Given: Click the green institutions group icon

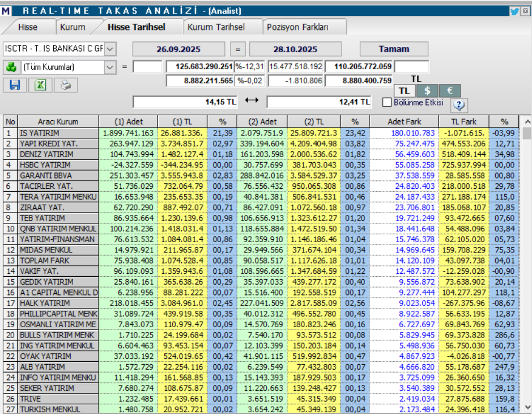Looking at the screenshot, I should [11, 67].
